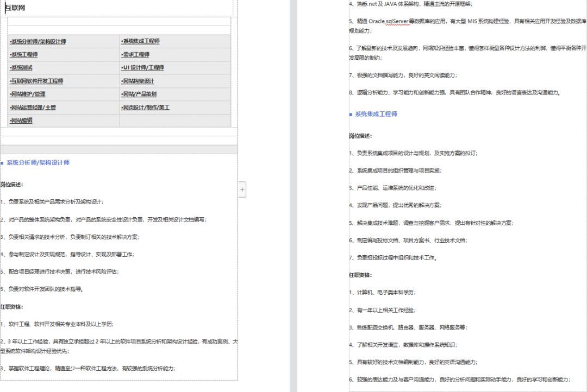Click 岗位描述 label on the right page
The width and height of the screenshot is (587, 392).
(360, 136)
